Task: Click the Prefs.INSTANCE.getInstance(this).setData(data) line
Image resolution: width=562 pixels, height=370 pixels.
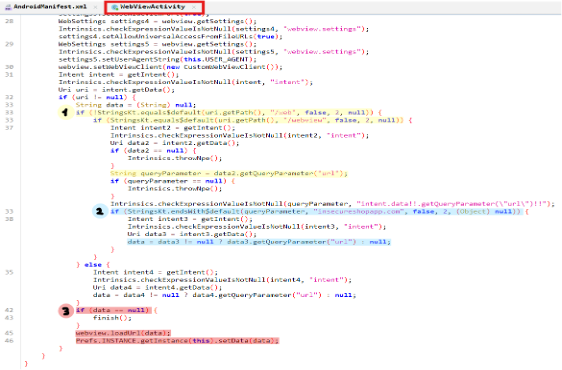Action: tap(177, 341)
